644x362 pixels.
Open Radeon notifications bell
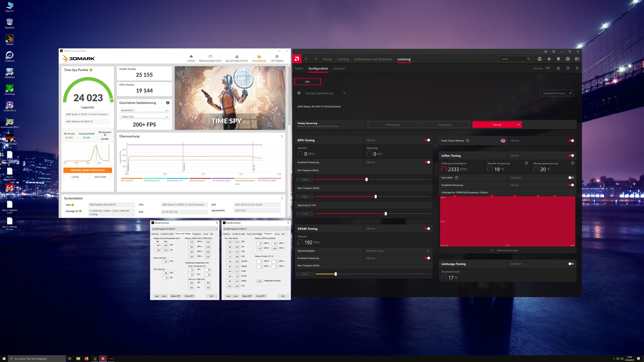558,59
